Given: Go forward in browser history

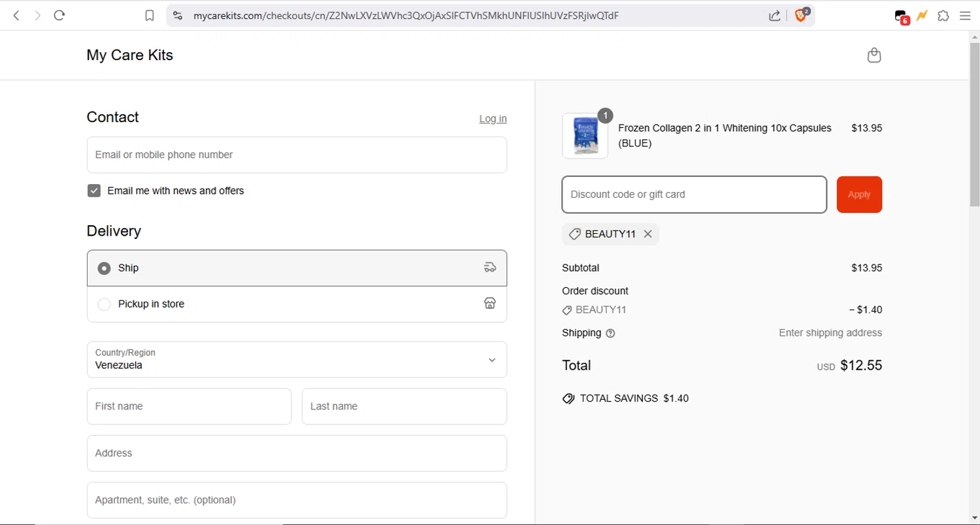Looking at the screenshot, I should click(x=37, y=16).
